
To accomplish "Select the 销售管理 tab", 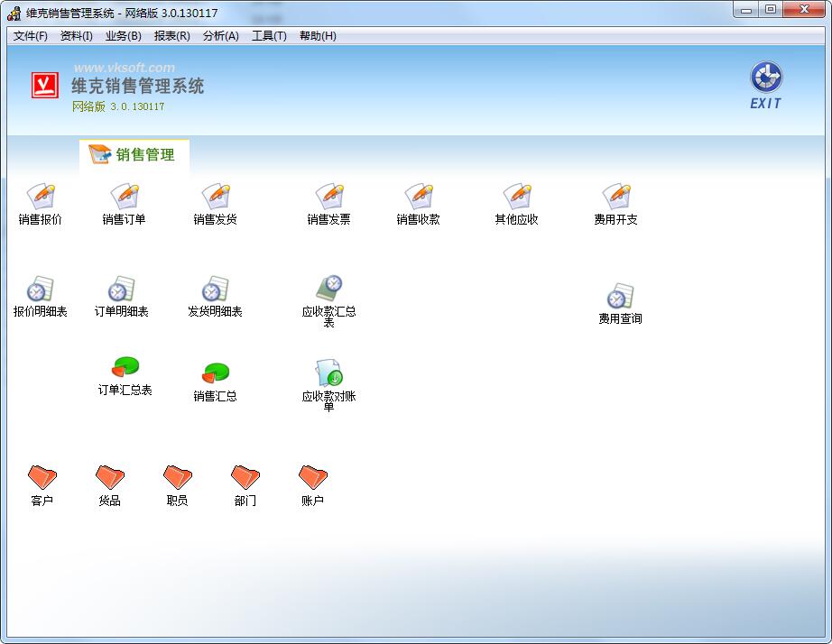I will (x=134, y=154).
